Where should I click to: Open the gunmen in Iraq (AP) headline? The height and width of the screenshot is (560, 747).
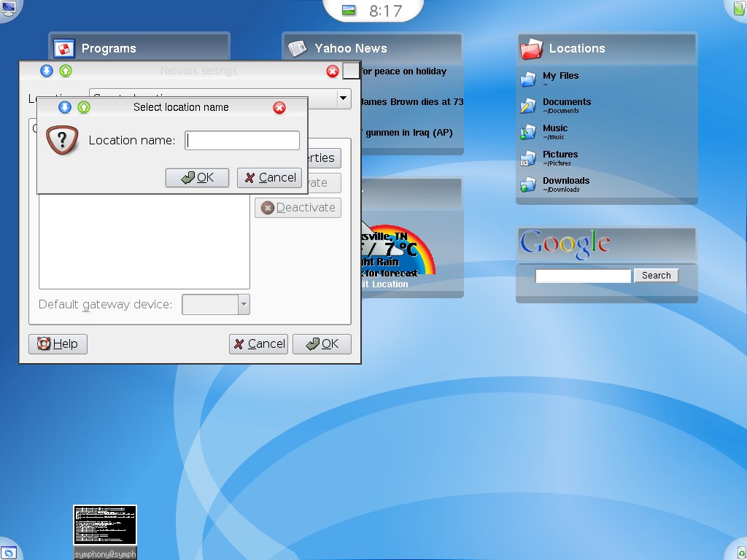(408, 133)
